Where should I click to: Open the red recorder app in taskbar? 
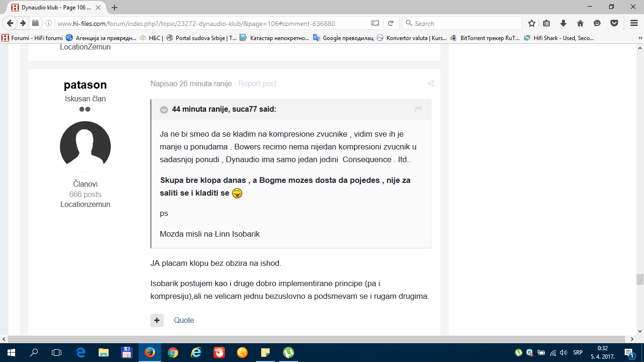pyautogui.click(x=219, y=353)
